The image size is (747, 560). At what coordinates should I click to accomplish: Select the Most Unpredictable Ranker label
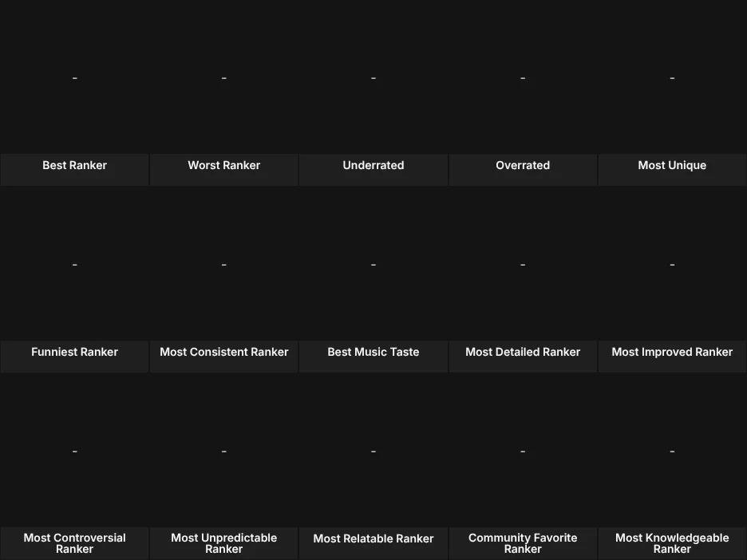click(x=224, y=543)
